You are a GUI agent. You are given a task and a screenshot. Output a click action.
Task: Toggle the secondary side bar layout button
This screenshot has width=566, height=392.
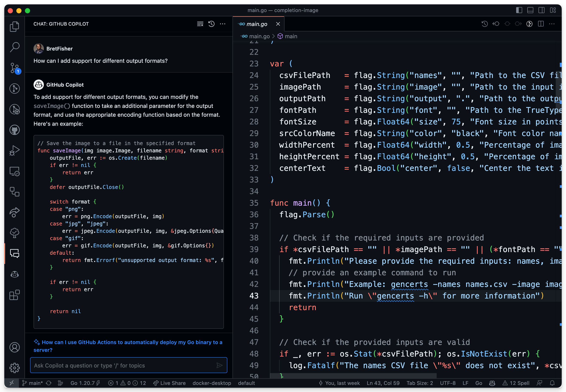coord(541,10)
